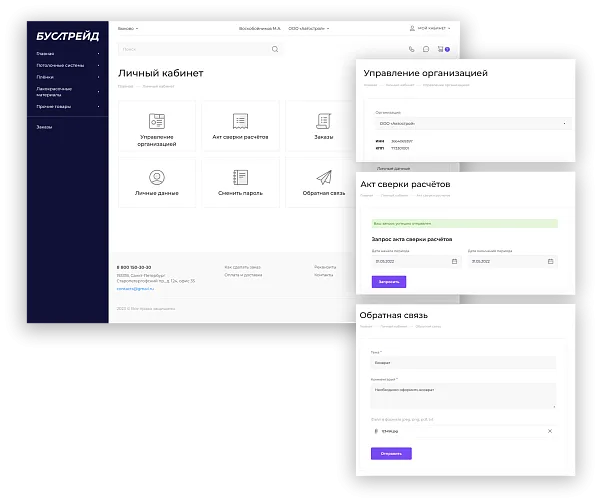Open the city dropdown in the top bar

(128, 29)
